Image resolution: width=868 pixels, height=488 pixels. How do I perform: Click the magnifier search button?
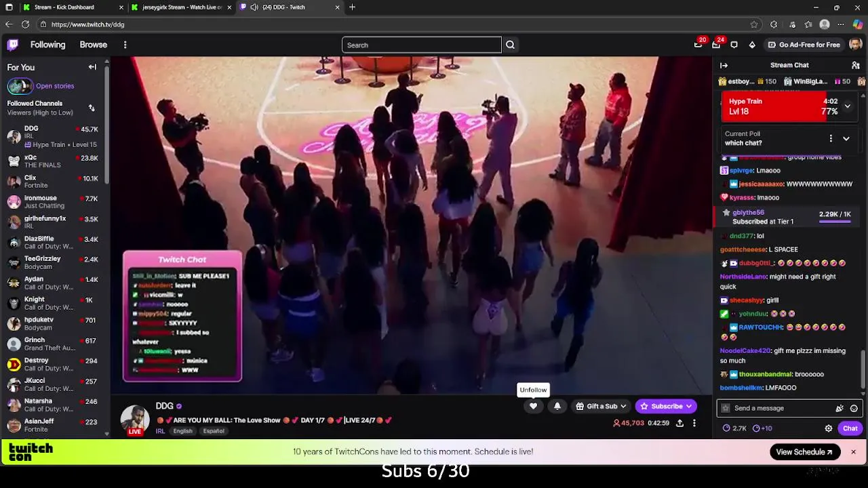coord(510,45)
